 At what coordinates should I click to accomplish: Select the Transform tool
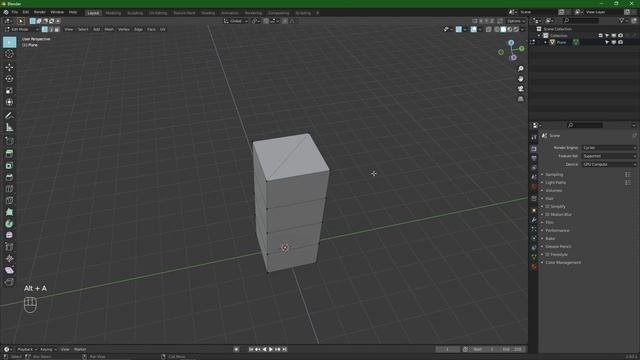pyautogui.click(x=9, y=102)
